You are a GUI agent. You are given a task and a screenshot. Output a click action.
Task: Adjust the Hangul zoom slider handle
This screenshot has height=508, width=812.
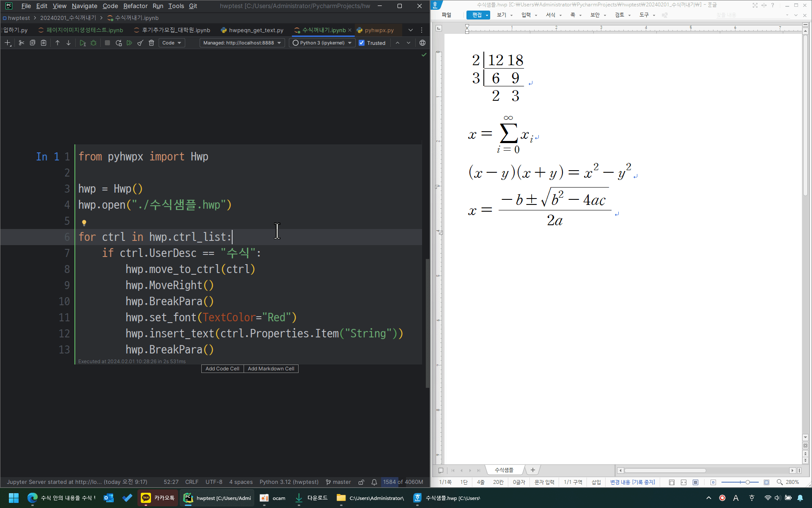coord(747,482)
